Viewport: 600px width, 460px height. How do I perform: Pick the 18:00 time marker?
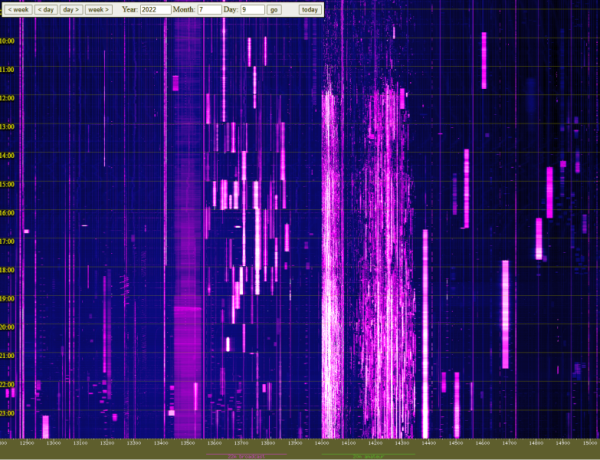point(7,270)
